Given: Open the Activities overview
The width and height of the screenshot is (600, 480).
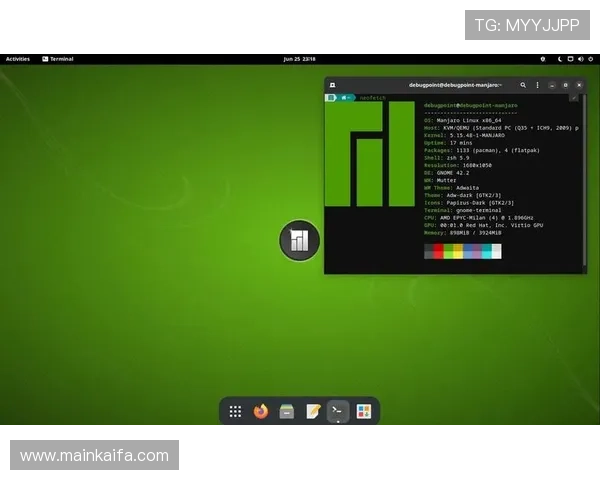Looking at the screenshot, I should tap(18, 59).
